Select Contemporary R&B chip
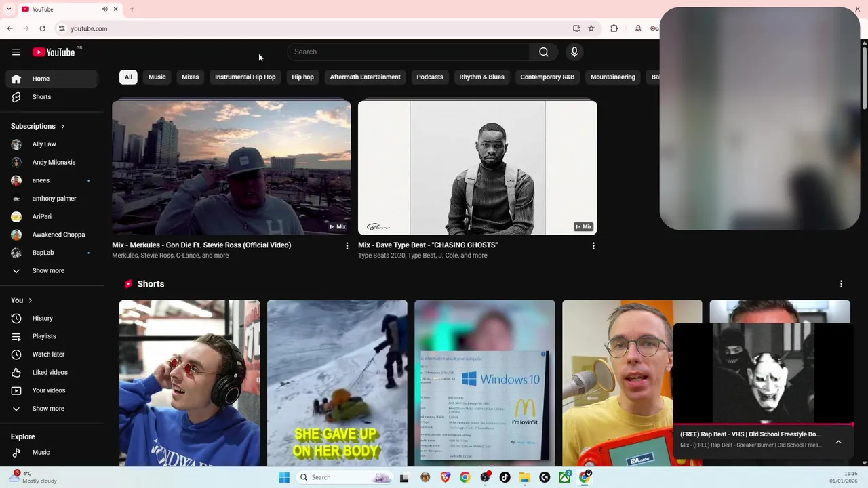The width and height of the screenshot is (868, 488). coord(547,77)
